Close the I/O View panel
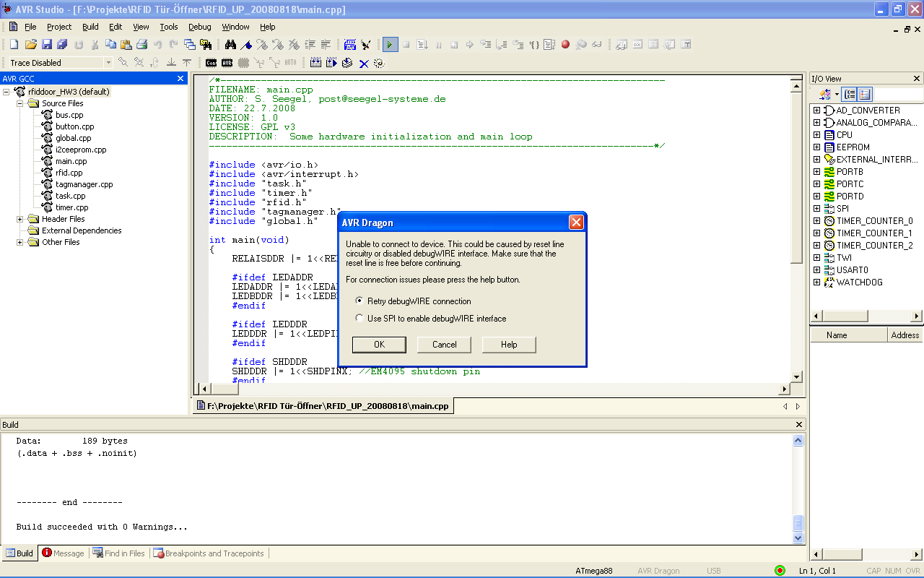Viewport: 924px width, 578px height. pyautogui.click(x=917, y=79)
